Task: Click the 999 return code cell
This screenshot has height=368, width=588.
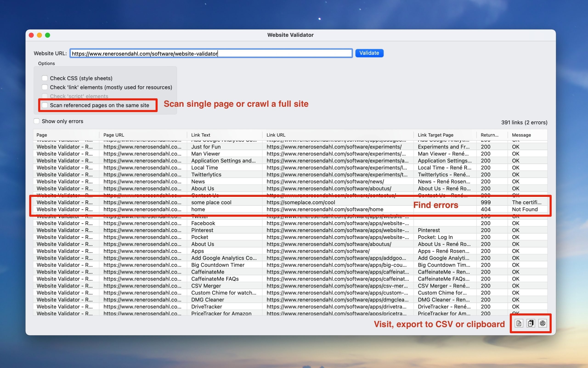Action: (486, 202)
